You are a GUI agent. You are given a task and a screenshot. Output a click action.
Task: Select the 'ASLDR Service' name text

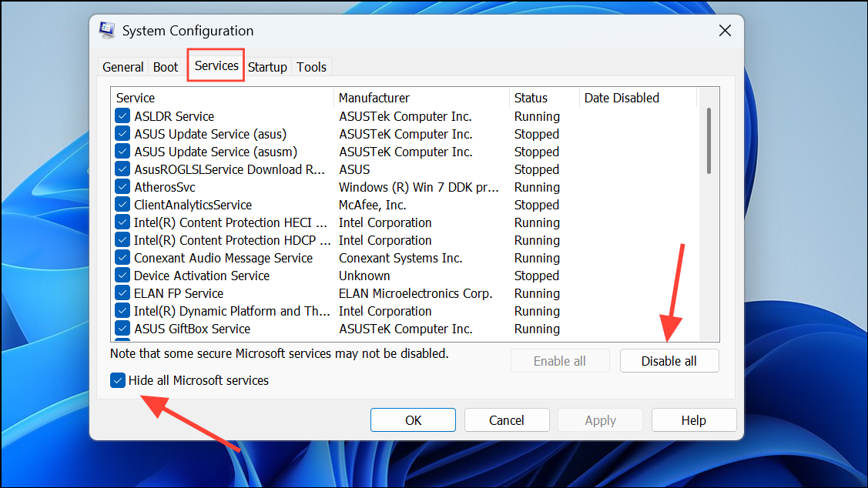click(174, 116)
